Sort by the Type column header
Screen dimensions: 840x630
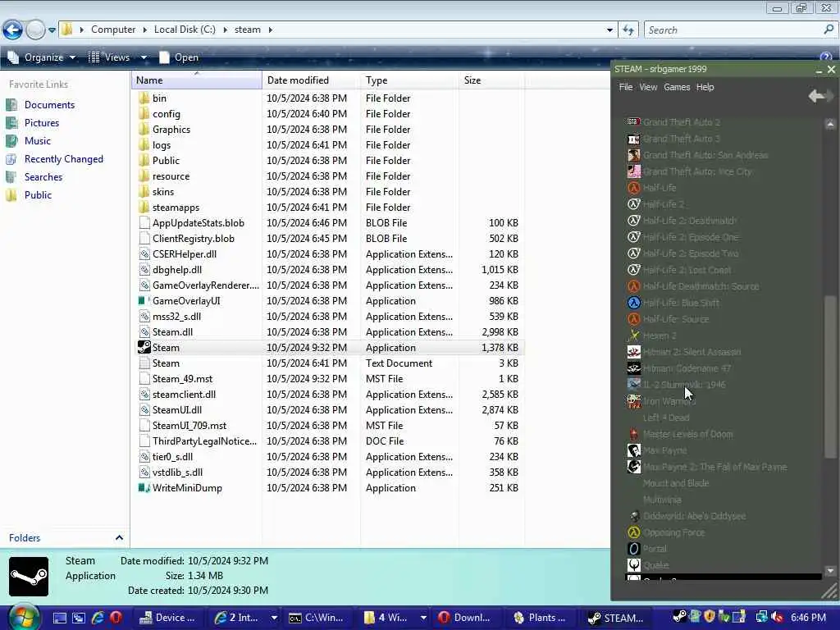click(x=409, y=80)
